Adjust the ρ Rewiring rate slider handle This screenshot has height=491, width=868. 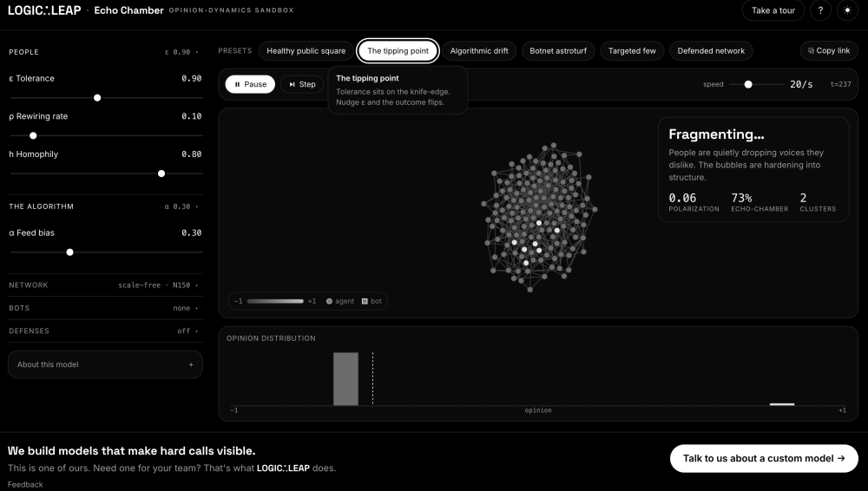click(x=33, y=135)
